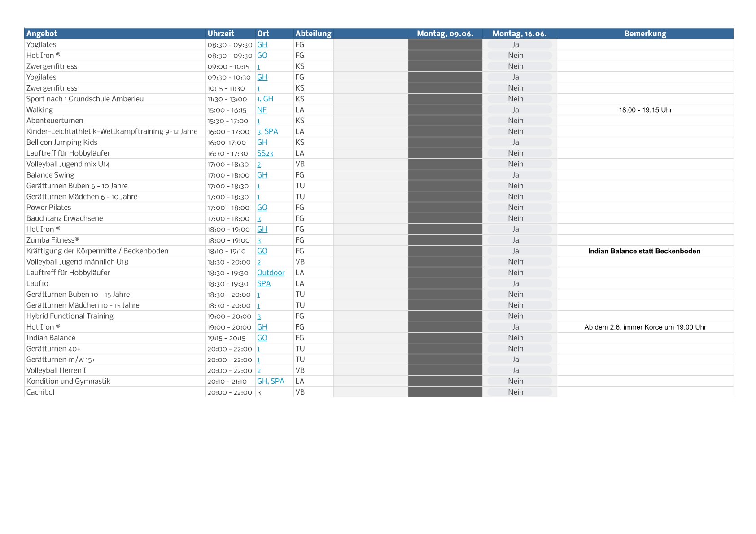Open the GH link for Bellicon Jumping Kids
The image size is (756, 534).
(262, 142)
